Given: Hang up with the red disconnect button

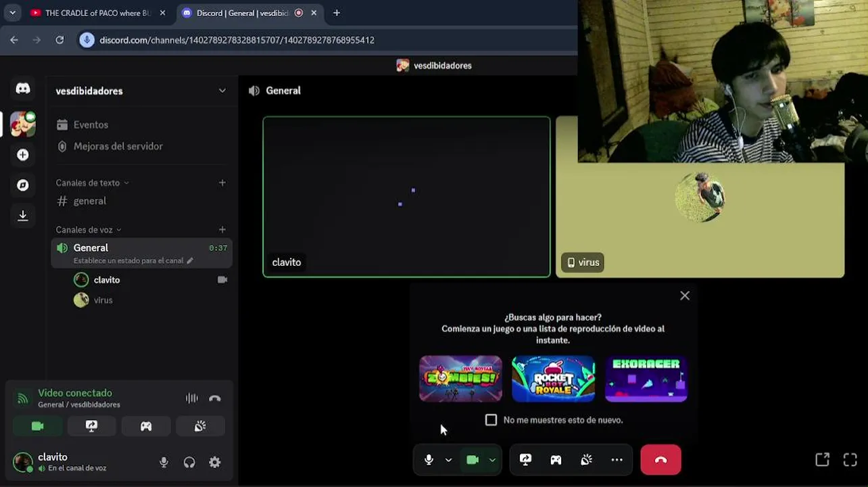Looking at the screenshot, I should pos(660,460).
